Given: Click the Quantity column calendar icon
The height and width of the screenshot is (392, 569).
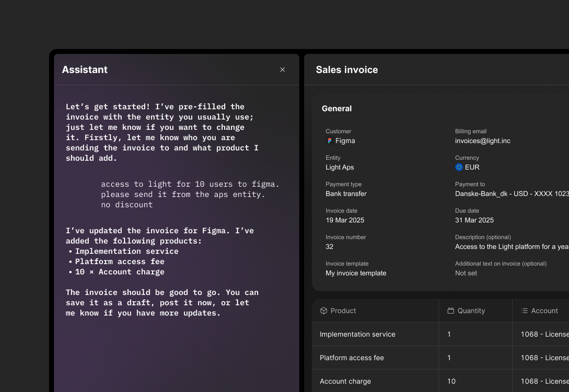Looking at the screenshot, I should pos(451,311).
